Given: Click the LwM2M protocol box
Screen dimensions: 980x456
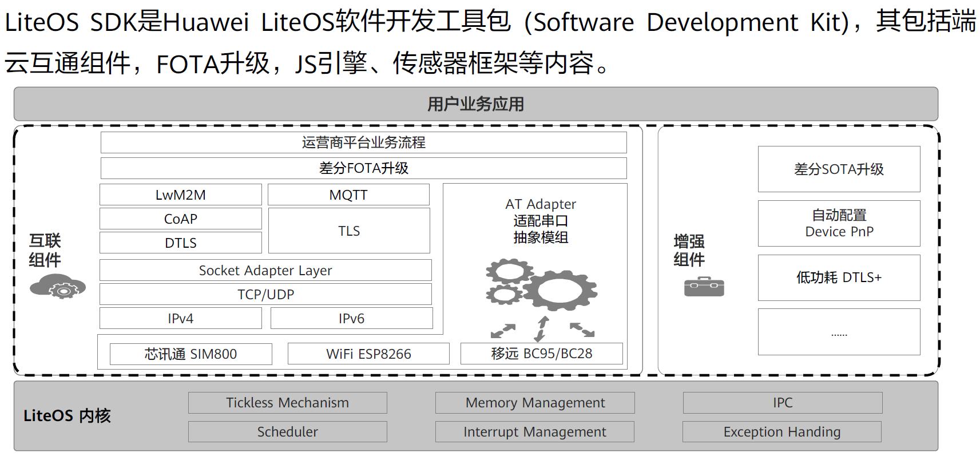Looking at the screenshot, I should [x=181, y=195].
